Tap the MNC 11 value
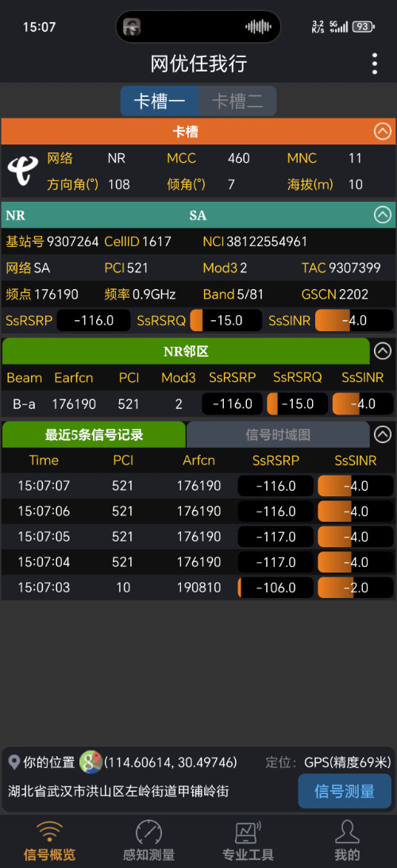Viewport: 397px width, 868px height. (355, 158)
